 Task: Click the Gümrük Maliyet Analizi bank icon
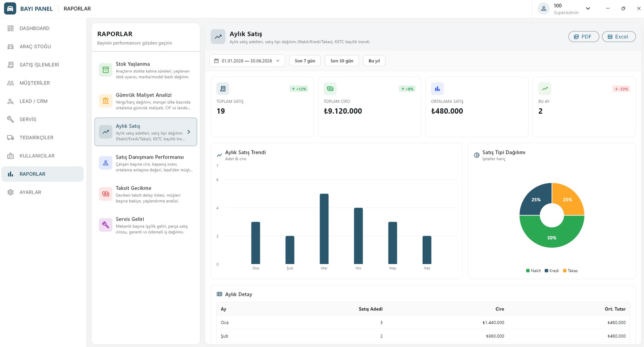click(105, 101)
